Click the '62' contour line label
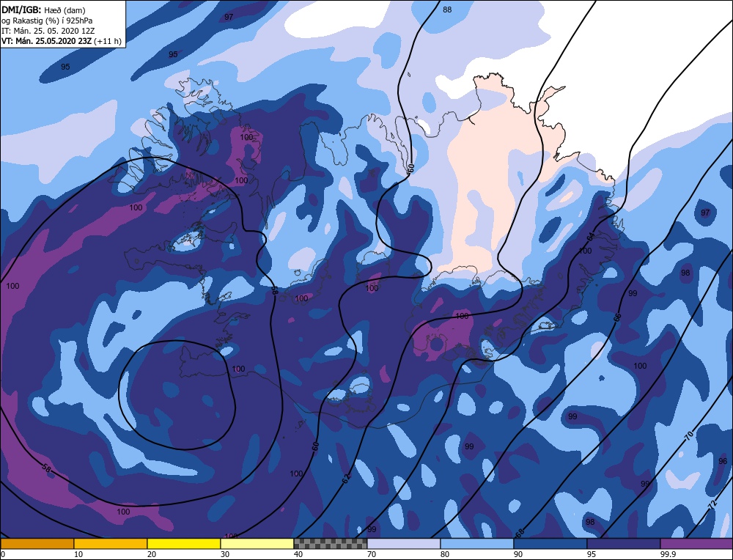The height and width of the screenshot is (560, 733). coord(346,478)
